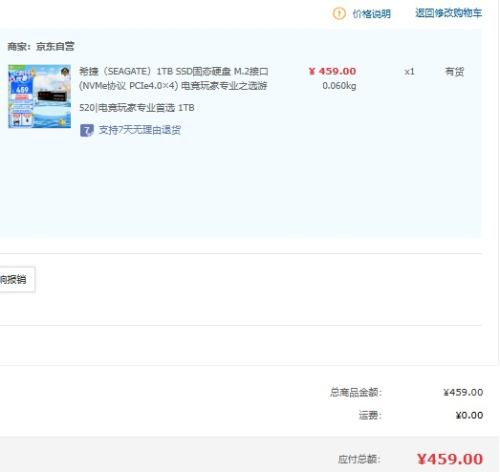Go back via 返回修改购物车 link

click(448, 13)
